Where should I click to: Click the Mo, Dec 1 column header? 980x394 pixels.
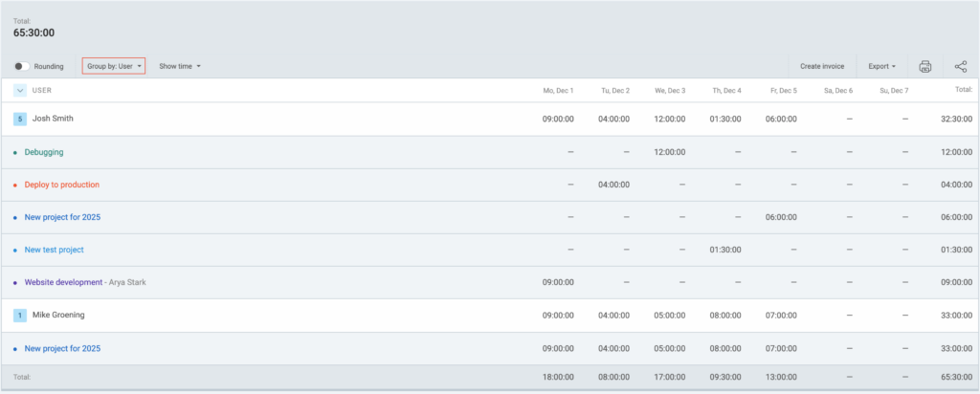coord(558,90)
